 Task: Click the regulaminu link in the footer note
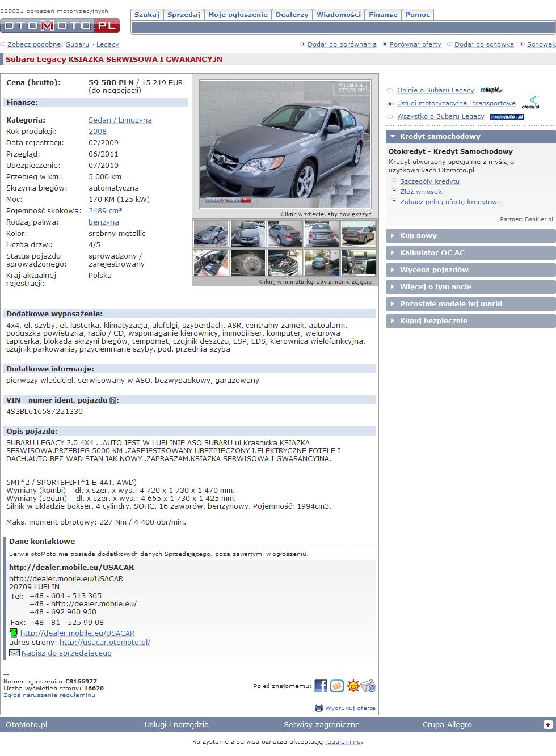[343, 741]
